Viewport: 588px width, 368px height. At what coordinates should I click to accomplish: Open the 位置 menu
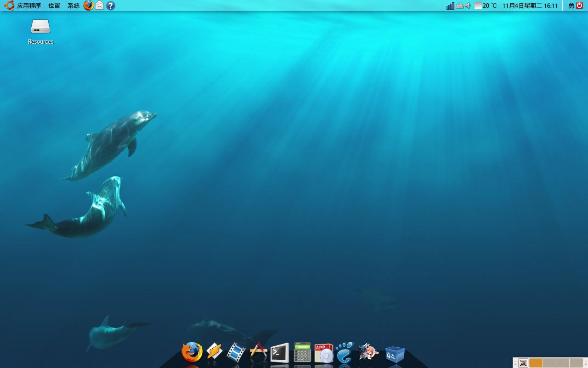coord(54,6)
